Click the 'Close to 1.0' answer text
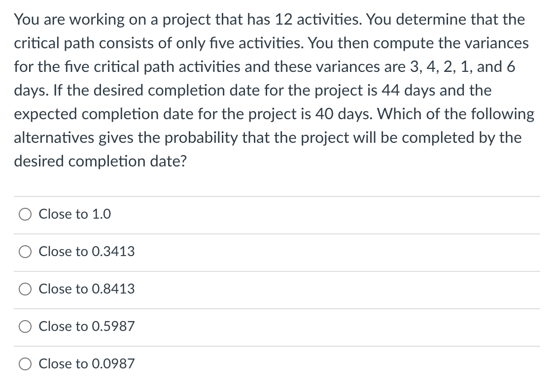The image size is (555, 392). tap(74, 214)
